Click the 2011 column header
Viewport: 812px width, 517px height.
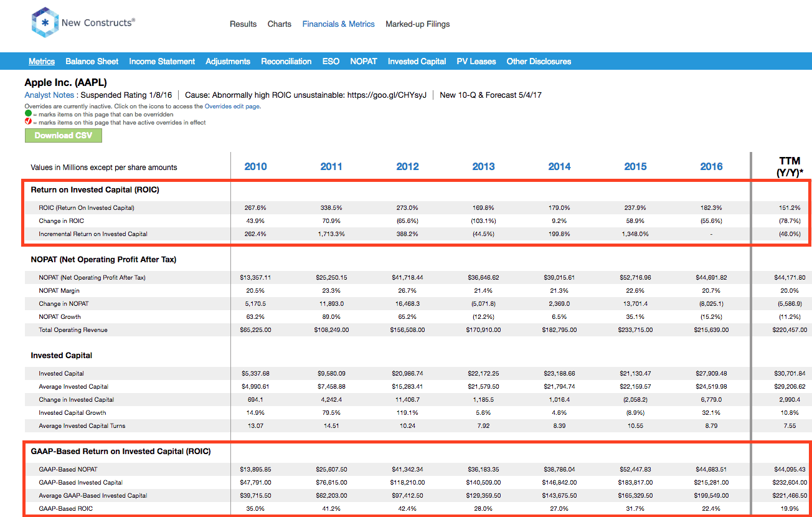tap(331, 166)
